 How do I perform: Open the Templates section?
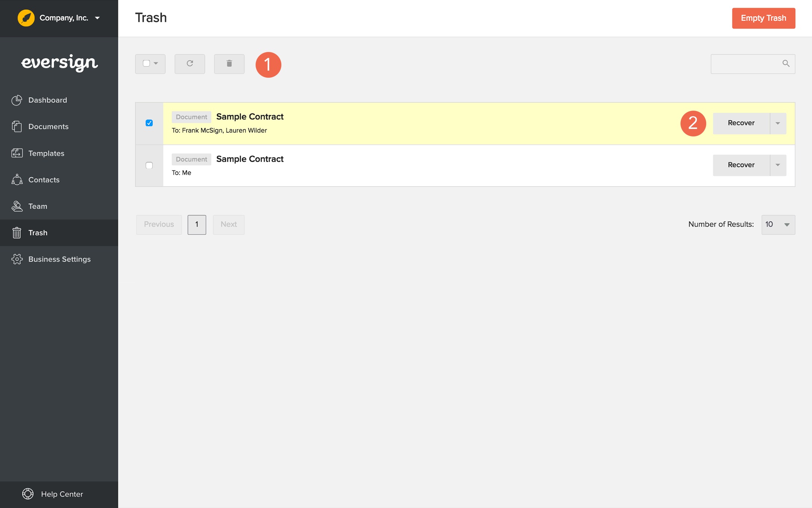click(x=46, y=153)
